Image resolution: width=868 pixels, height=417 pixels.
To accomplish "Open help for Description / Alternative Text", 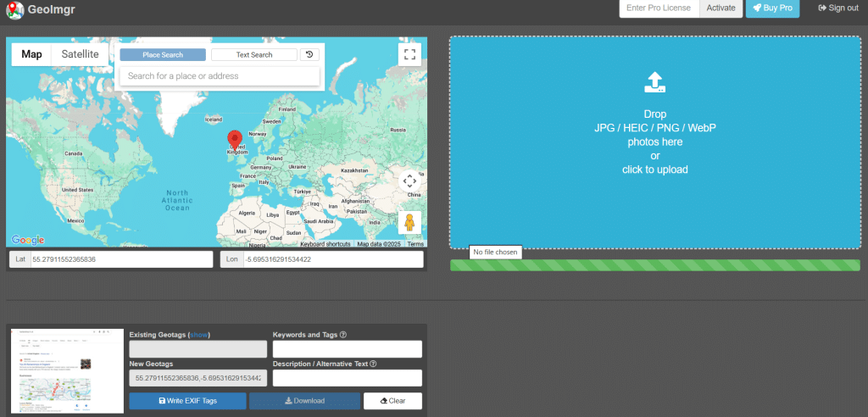I will tap(373, 364).
